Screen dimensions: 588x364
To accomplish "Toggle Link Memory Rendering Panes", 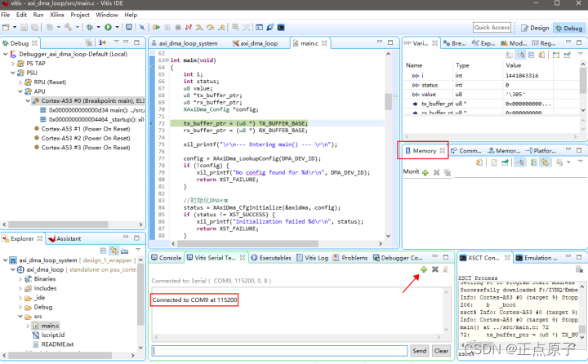I will point(545,162).
